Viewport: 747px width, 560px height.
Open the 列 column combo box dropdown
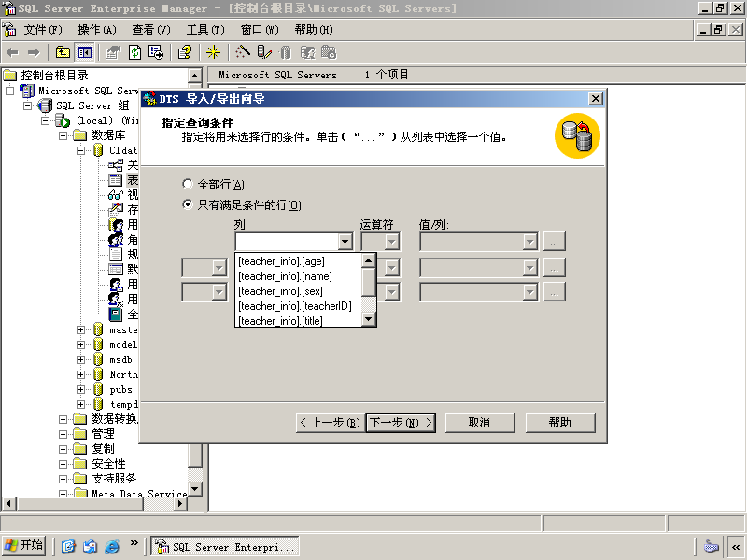[345, 242]
